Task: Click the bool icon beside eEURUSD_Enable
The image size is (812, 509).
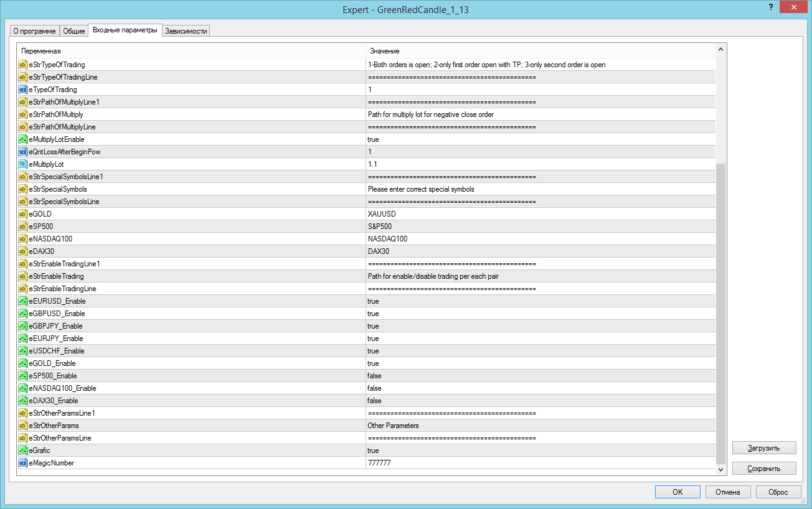Action: [23, 301]
